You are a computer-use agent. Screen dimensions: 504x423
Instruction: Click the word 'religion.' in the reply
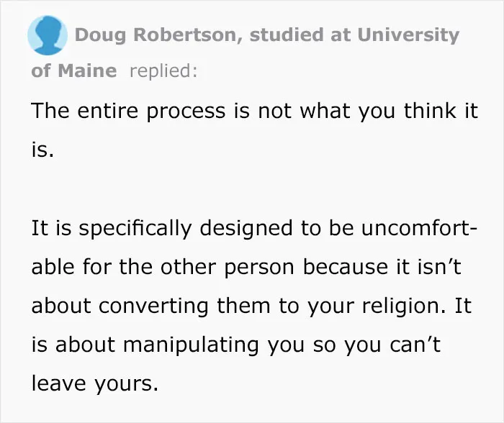(x=405, y=306)
